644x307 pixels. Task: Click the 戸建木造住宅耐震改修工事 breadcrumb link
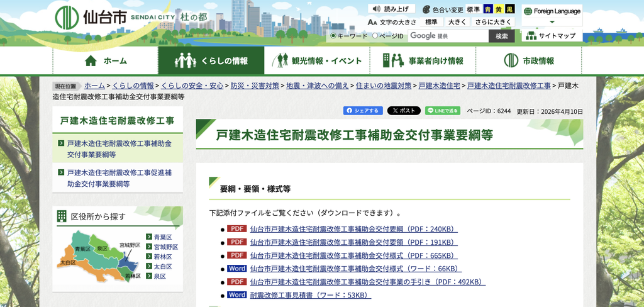(509, 86)
